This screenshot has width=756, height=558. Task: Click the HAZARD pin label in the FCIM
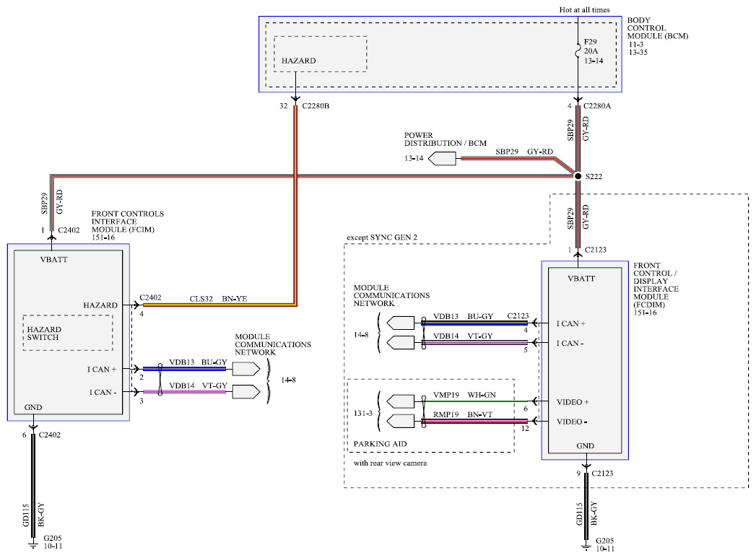[x=100, y=305]
